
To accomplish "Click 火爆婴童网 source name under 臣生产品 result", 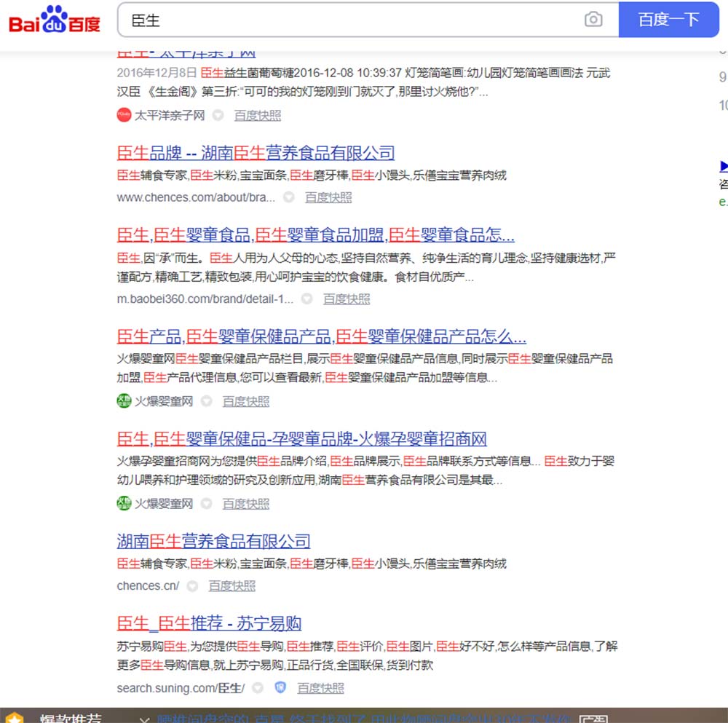I will (x=163, y=401).
